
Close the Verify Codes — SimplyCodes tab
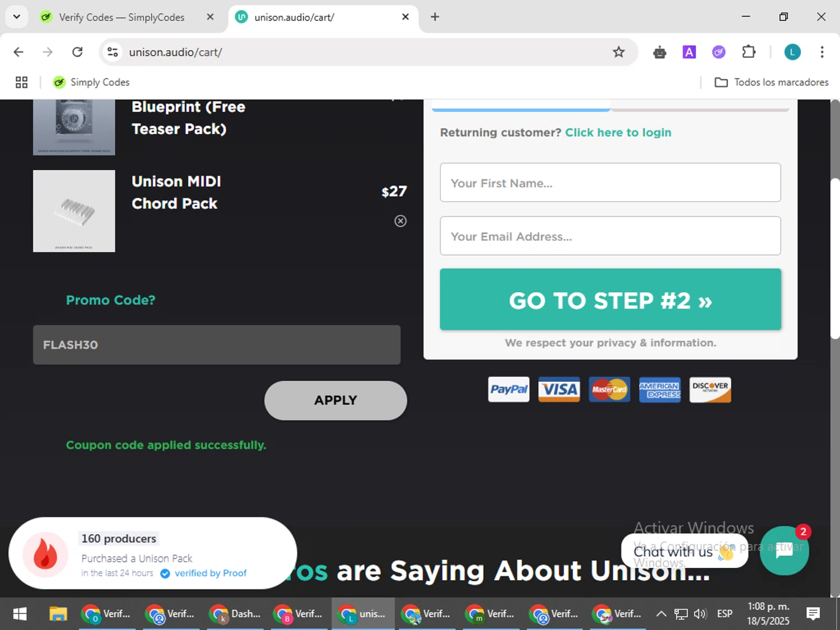pyautogui.click(x=210, y=17)
